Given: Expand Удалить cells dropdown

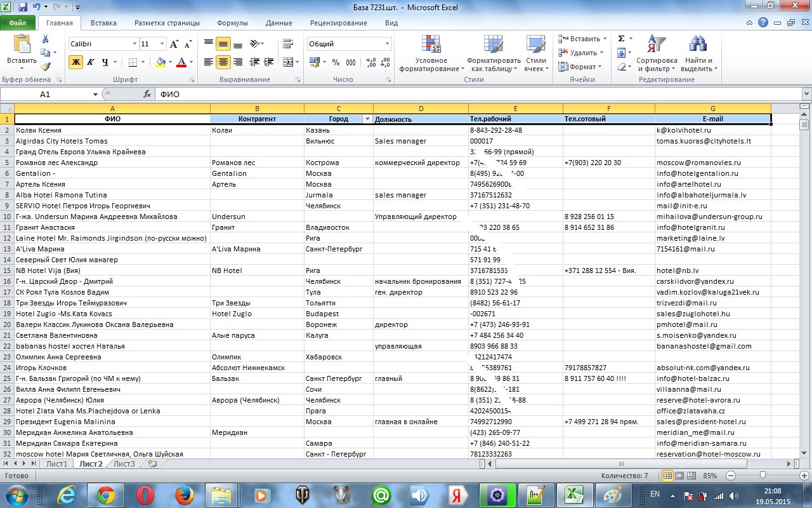Looking at the screenshot, I should click(601, 53).
